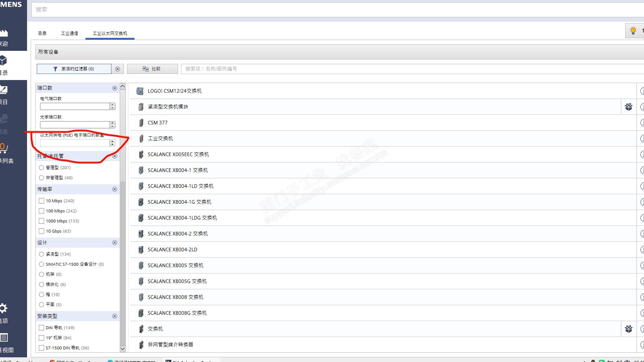Open the view list icon in sidebar
The image size is (644, 362).
pyautogui.click(x=4, y=338)
